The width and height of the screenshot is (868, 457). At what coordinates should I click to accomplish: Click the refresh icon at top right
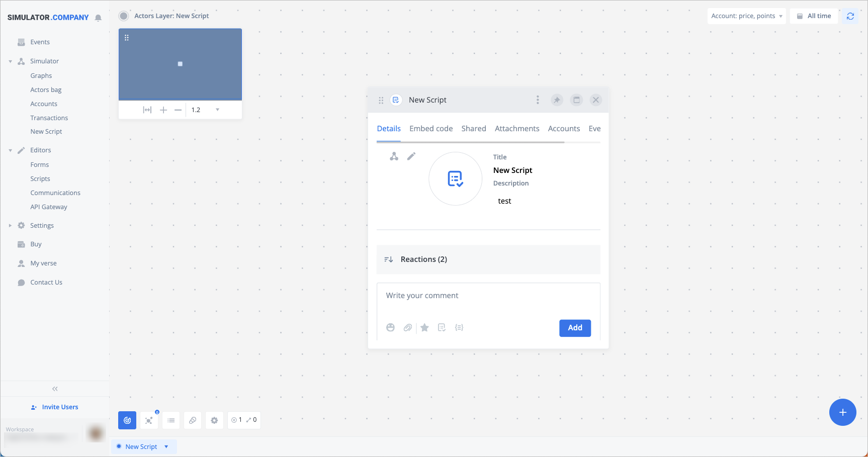(x=850, y=16)
